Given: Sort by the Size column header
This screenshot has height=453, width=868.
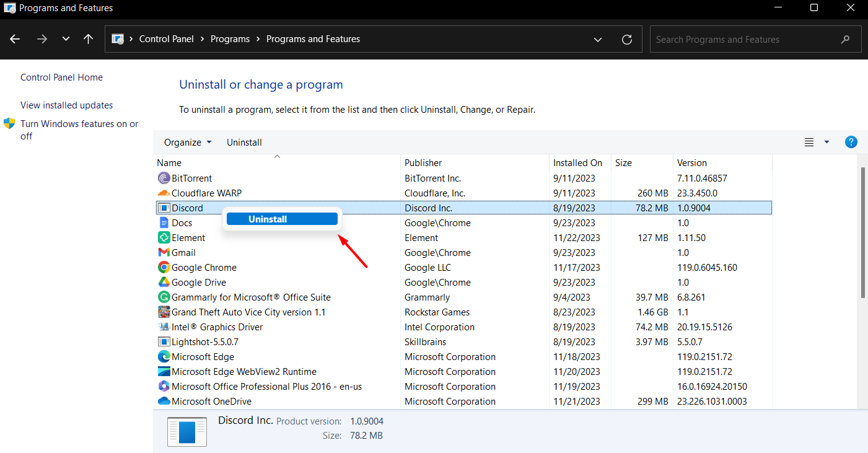Looking at the screenshot, I should click(642, 163).
